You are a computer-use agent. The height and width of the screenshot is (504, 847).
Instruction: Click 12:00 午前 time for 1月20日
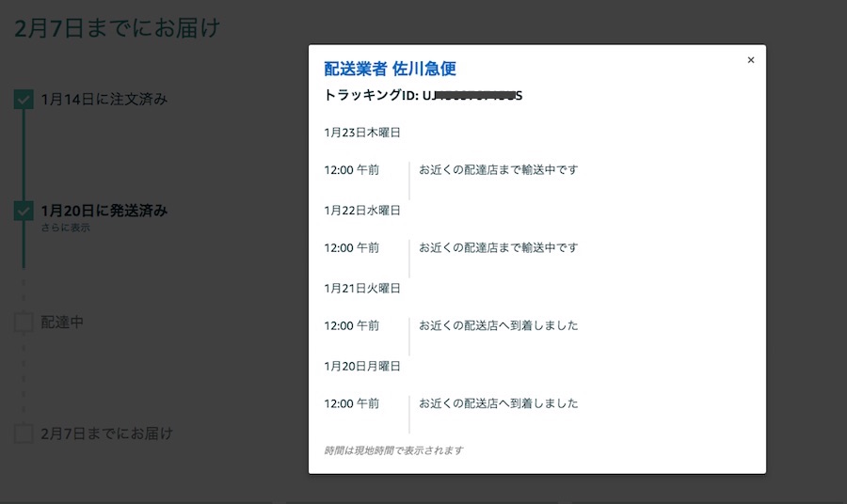pos(352,403)
